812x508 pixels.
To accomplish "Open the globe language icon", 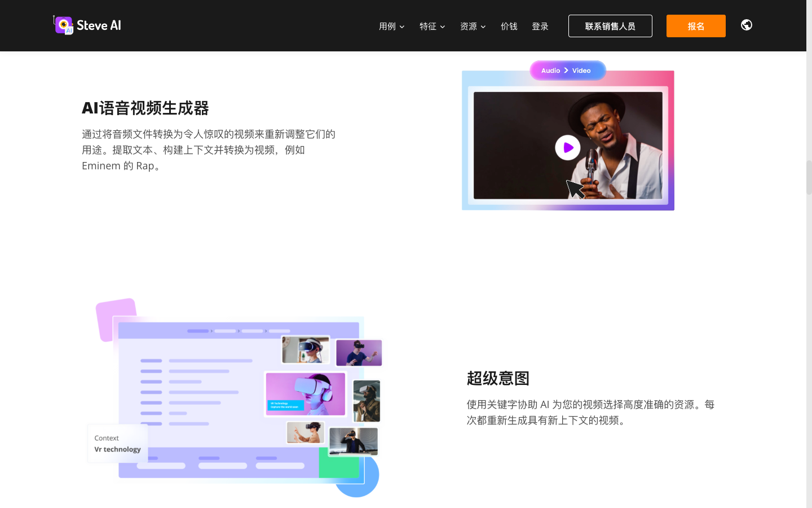I will 746,25.
